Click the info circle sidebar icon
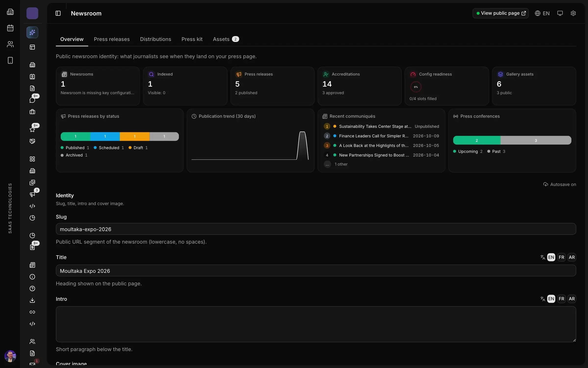The width and height of the screenshot is (588, 368). [32, 277]
